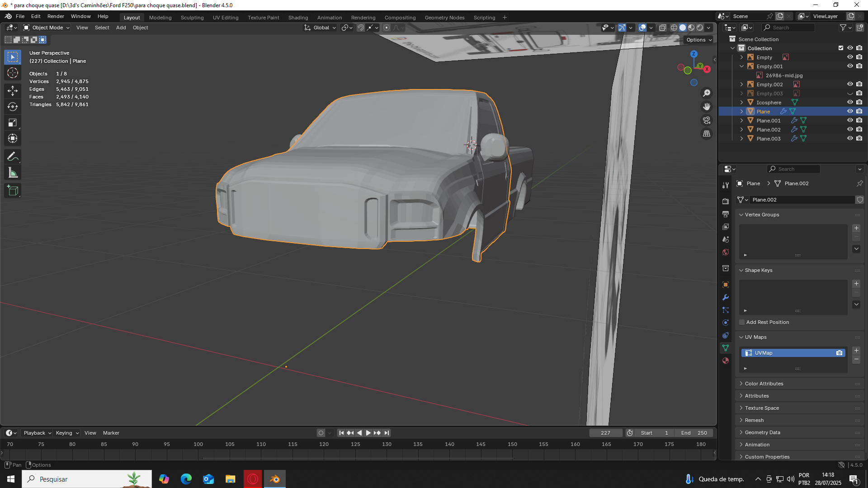Open the Render menu
868x488 pixels.
(x=56, y=16)
